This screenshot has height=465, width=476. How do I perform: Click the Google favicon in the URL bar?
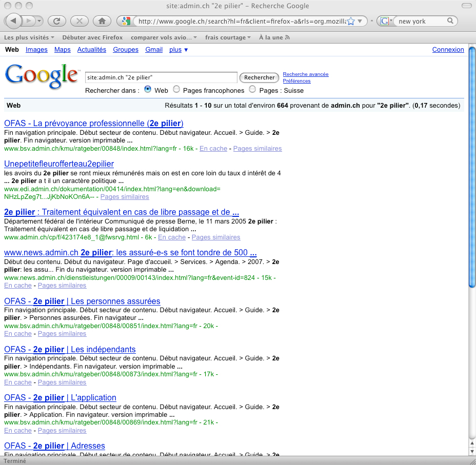coord(126,21)
